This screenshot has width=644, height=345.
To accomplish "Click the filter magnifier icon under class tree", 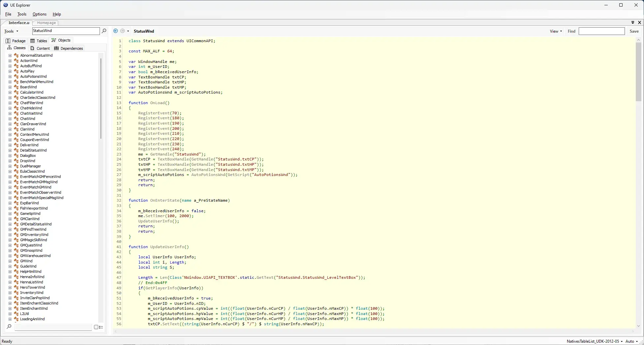I will (x=9, y=327).
